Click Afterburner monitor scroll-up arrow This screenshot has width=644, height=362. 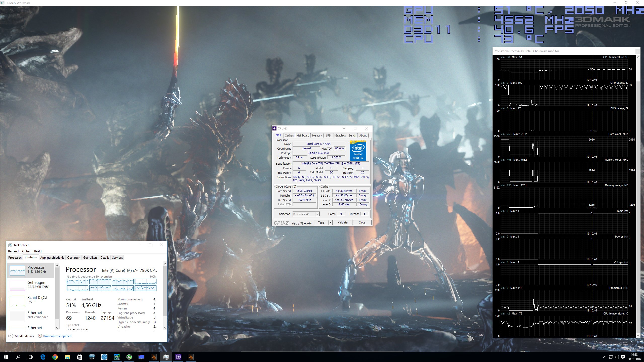point(638,57)
